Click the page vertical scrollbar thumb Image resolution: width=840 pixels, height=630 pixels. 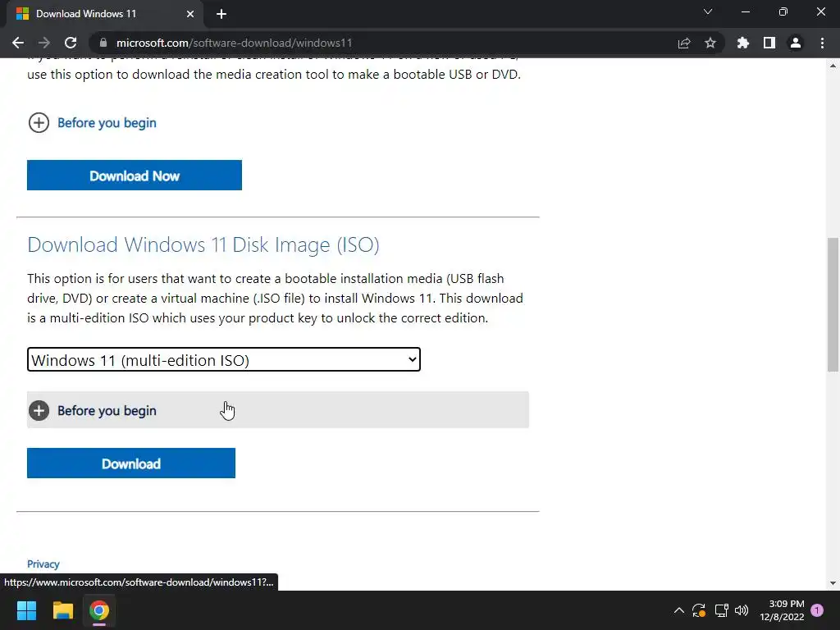(x=833, y=304)
